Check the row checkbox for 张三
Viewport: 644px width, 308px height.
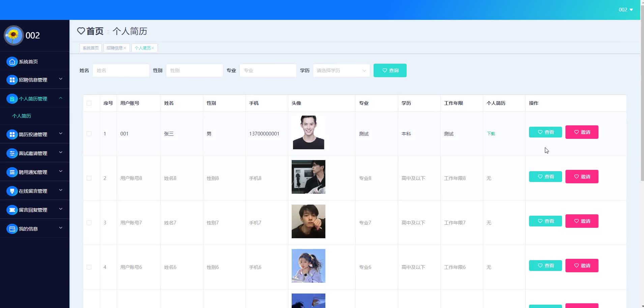pyautogui.click(x=89, y=134)
